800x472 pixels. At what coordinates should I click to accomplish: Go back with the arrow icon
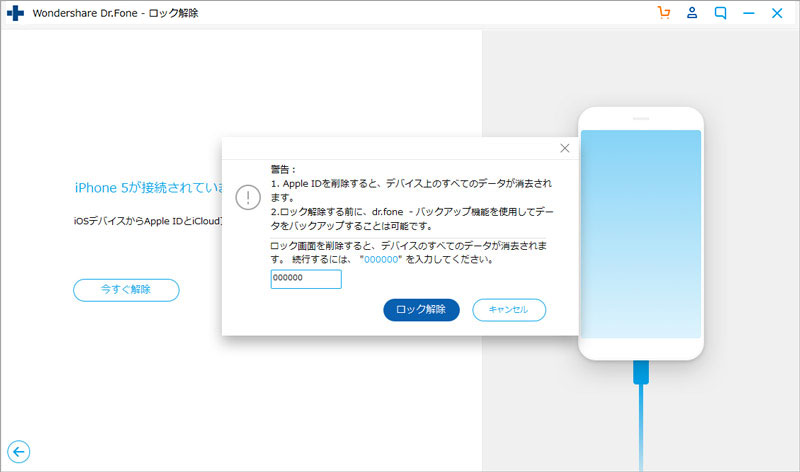coord(18,452)
